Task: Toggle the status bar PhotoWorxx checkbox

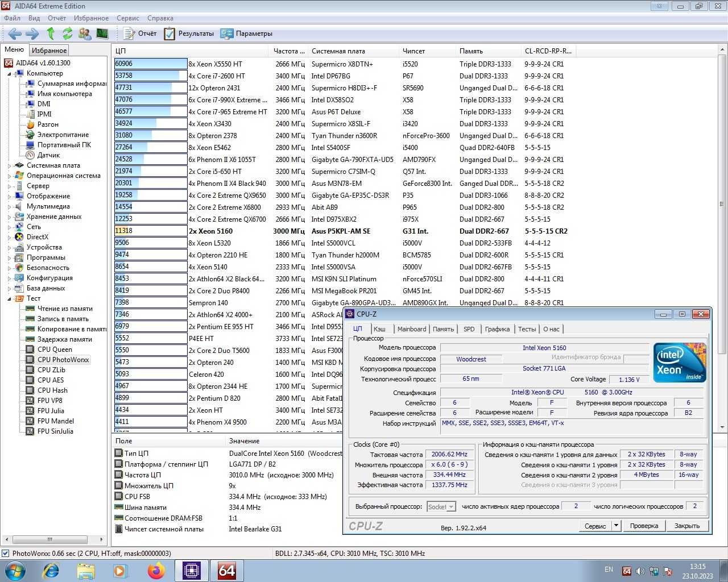Action: tap(5, 554)
